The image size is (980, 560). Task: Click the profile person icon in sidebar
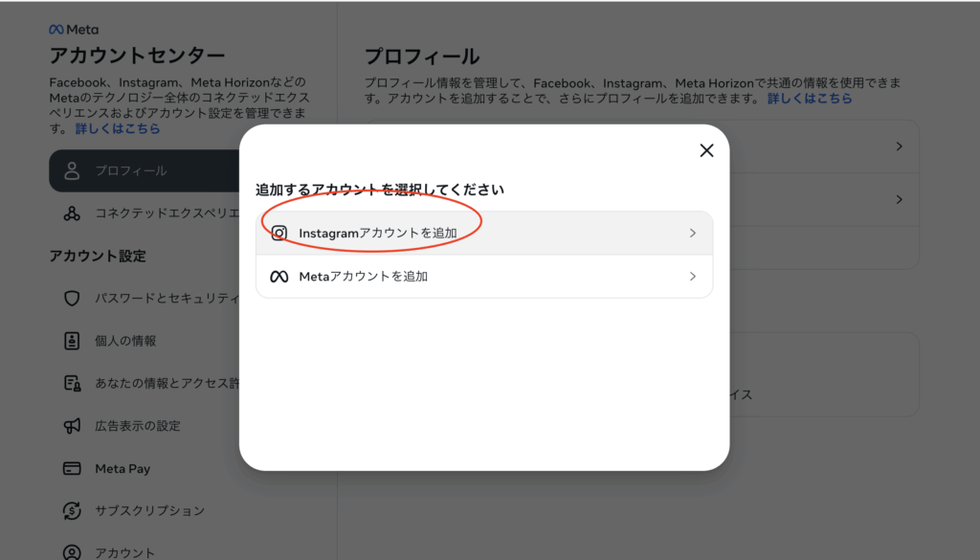tap(72, 171)
